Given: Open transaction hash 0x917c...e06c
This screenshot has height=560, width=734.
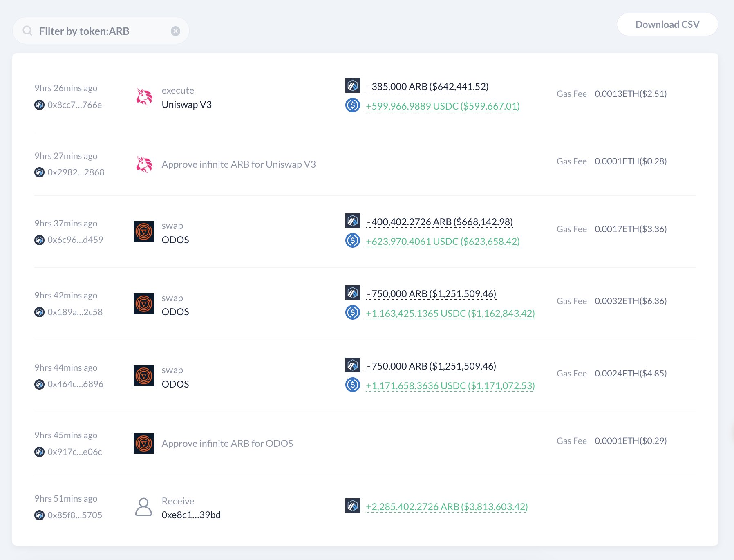Looking at the screenshot, I should [75, 452].
